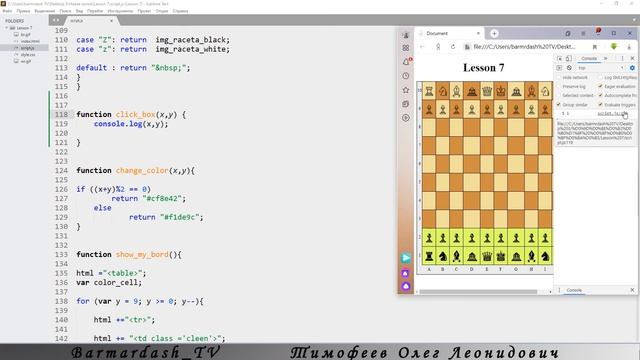Toggle the Autocomplete from history checkbox
The width and height of the screenshot is (640, 360).
point(600,96)
